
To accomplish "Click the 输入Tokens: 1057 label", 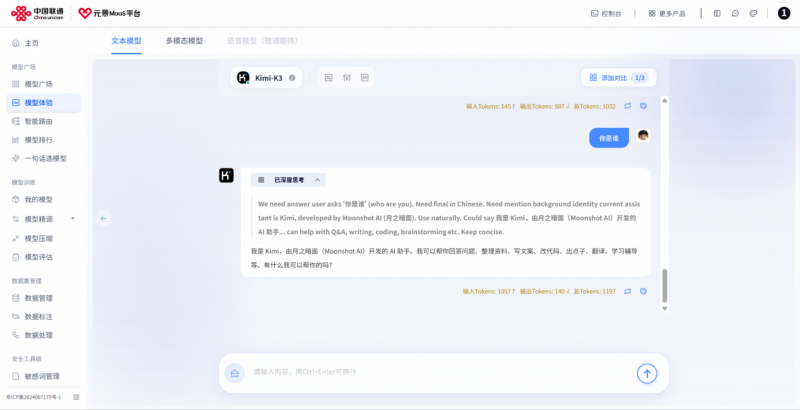I will [x=489, y=292].
